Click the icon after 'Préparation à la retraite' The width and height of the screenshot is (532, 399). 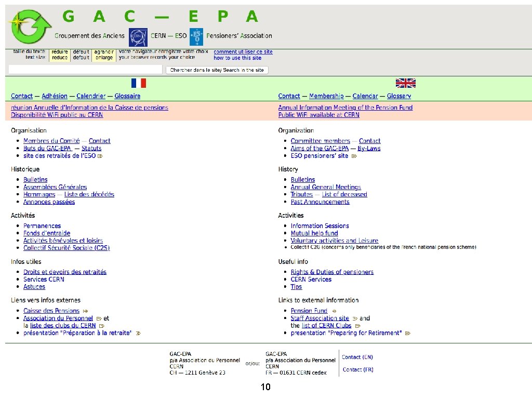click(138, 333)
